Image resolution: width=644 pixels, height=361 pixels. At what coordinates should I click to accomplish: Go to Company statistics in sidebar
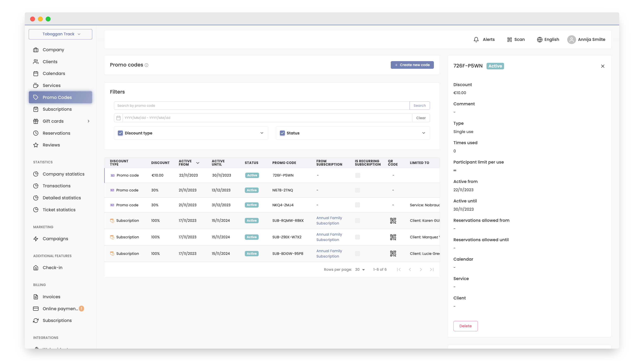(63, 174)
